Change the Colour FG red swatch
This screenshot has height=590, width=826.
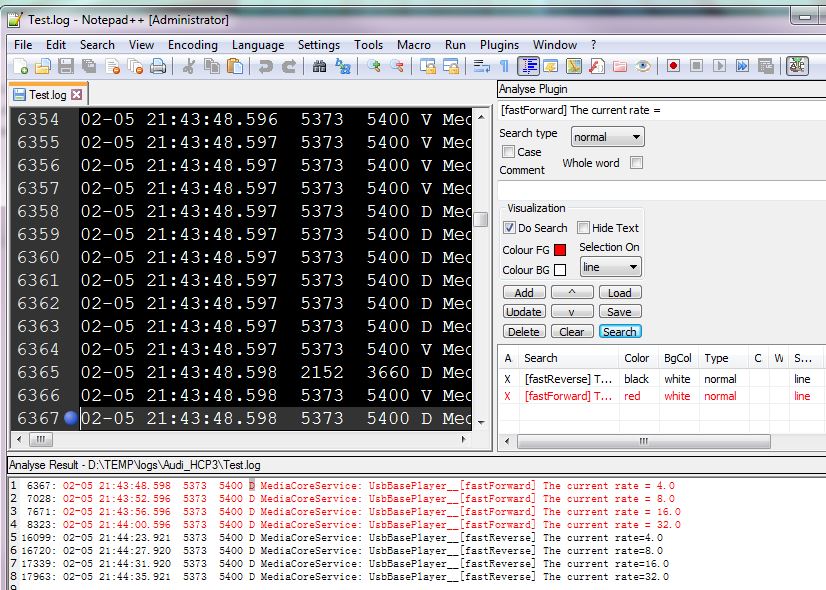pyautogui.click(x=558, y=248)
